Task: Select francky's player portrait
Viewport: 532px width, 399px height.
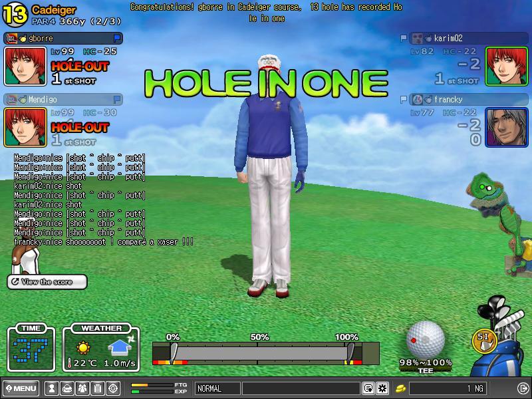Action: point(507,126)
